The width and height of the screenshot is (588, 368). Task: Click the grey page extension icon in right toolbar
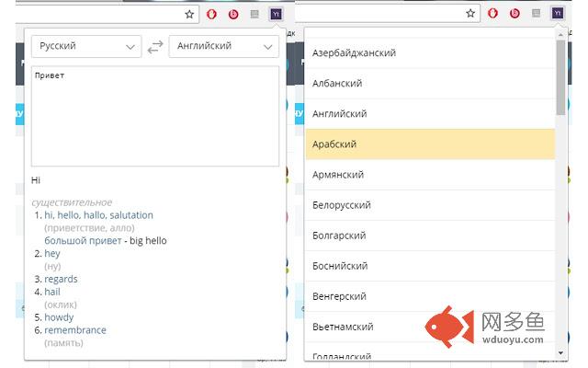tap(536, 14)
